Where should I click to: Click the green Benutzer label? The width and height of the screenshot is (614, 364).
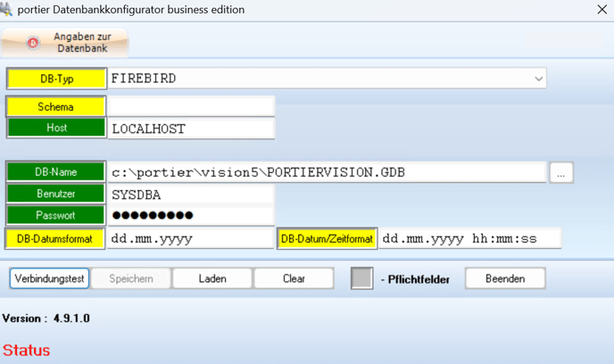tap(55, 194)
